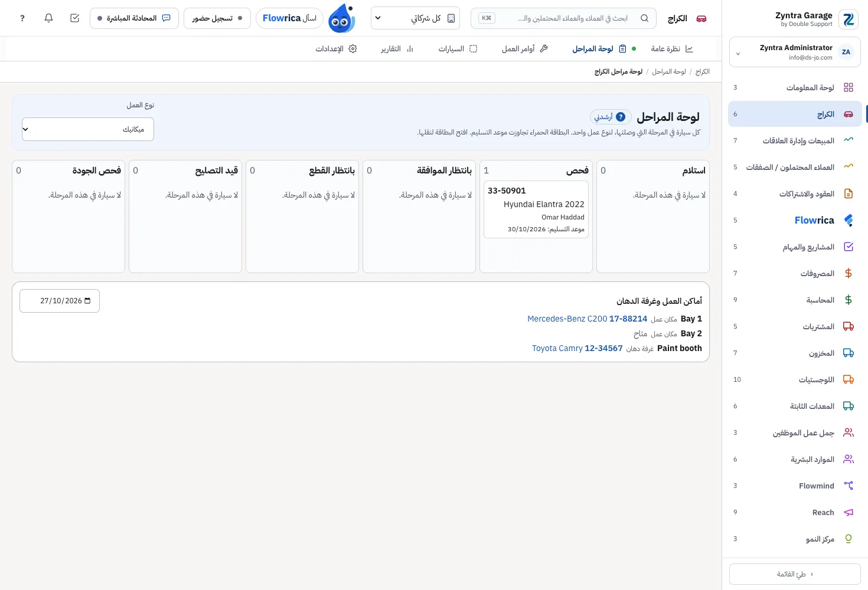This screenshot has width=868, height=590.
Task: Select لوحة المراحل tab
Action: pos(599,49)
